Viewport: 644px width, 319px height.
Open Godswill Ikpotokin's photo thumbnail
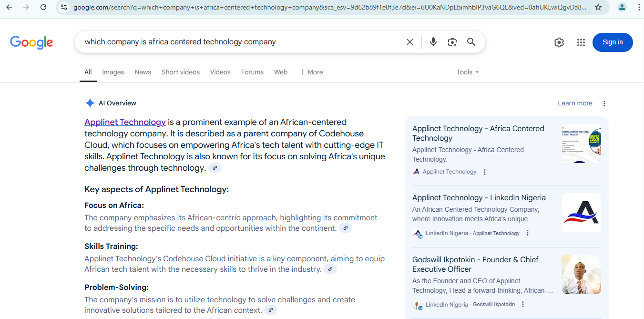point(582,274)
